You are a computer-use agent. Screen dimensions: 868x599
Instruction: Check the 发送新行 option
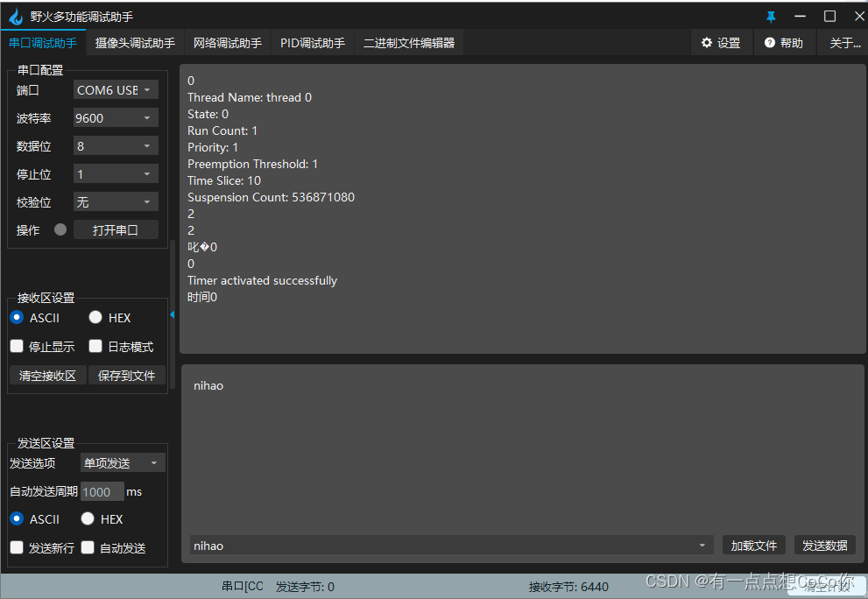pos(16,547)
